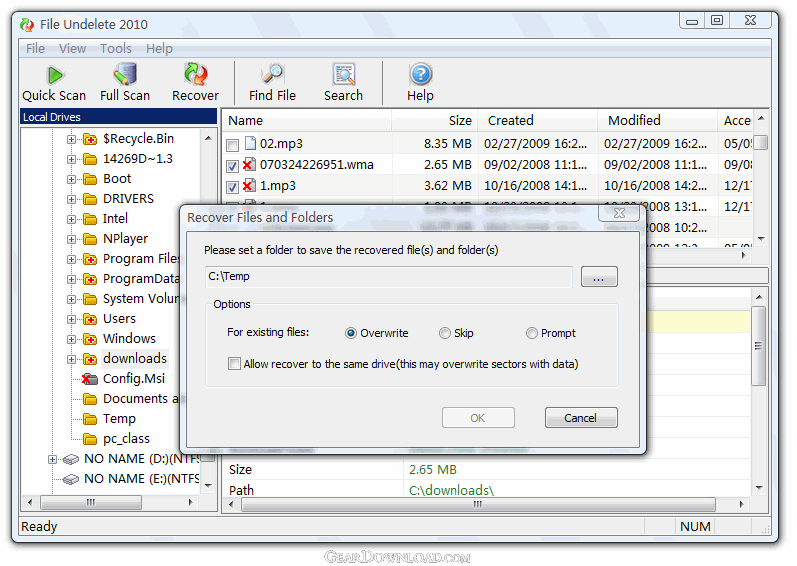This screenshot has height=566, width=797.
Task: Expand the 14269D~1.3 tree node
Action: 71,159
